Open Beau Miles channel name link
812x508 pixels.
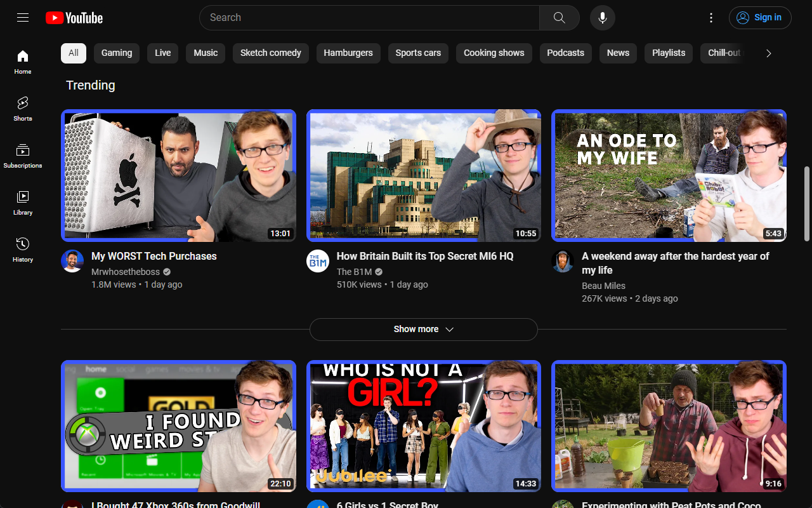click(x=603, y=286)
